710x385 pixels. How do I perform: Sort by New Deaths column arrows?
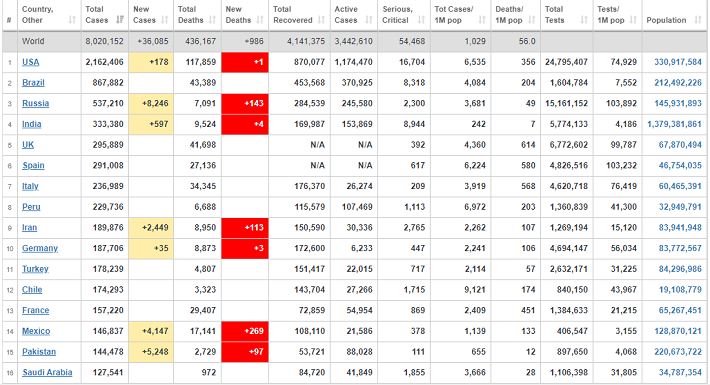(x=260, y=20)
